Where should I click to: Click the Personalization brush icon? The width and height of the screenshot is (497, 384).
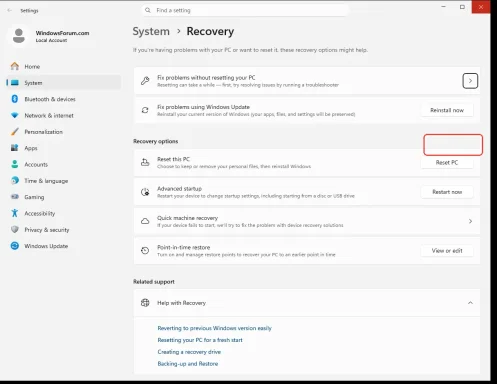(15, 132)
